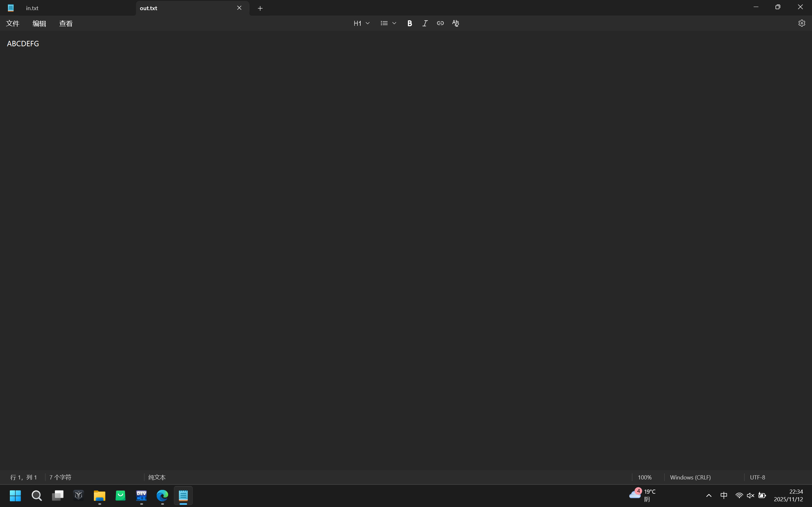The width and height of the screenshot is (812, 507).
Task: Click the 100% zoom level indicator
Action: 645,477
